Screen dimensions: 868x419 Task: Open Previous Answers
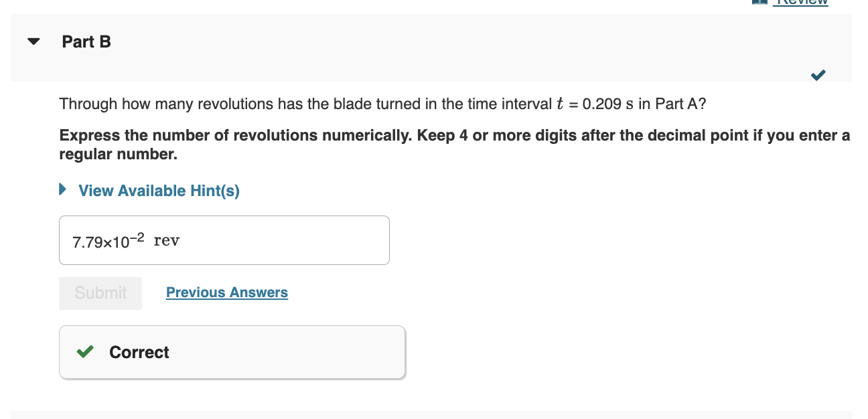pyautogui.click(x=226, y=292)
